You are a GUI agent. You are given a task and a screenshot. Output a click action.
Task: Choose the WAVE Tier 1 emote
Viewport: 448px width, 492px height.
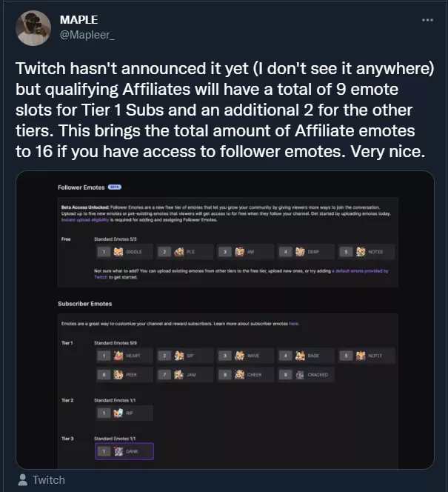pos(245,356)
